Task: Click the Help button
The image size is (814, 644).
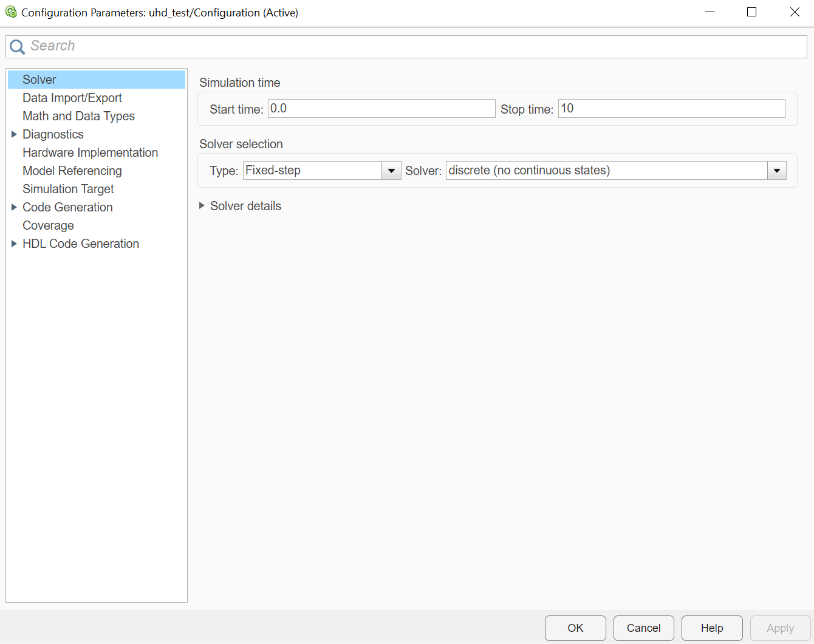Action: pyautogui.click(x=712, y=628)
